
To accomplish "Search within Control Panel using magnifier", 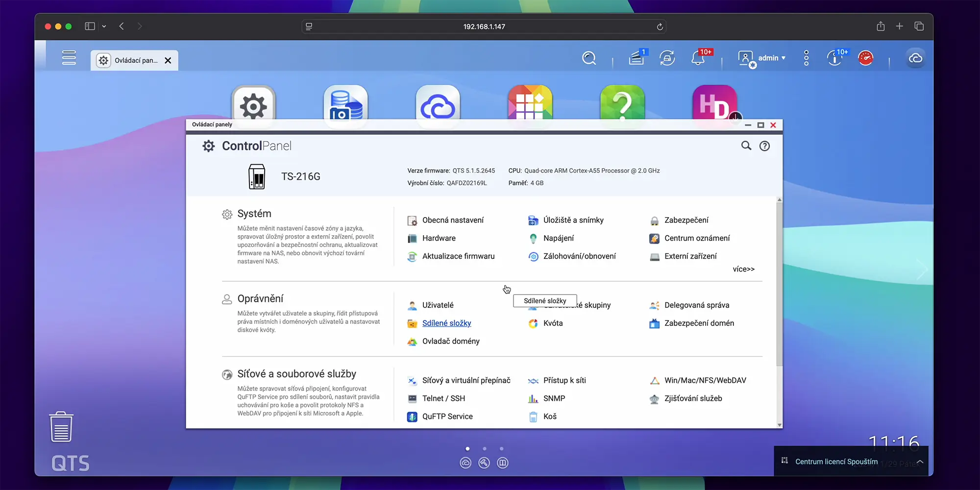I will point(746,146).
